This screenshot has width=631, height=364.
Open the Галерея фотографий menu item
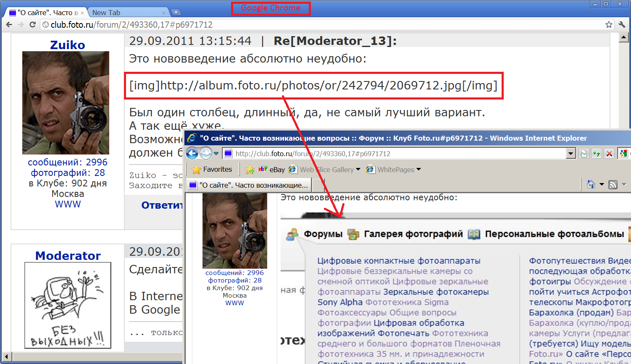413,234
